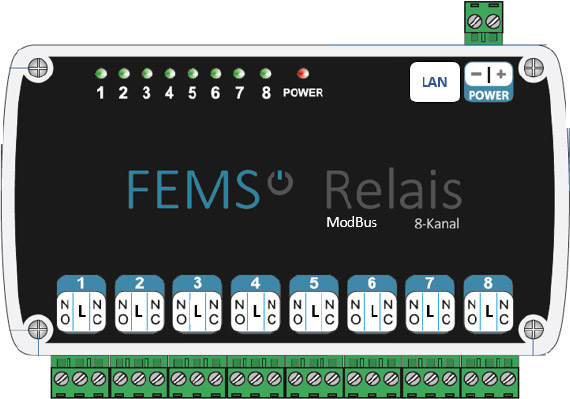The height and width of the screenshot is (399, 570).
Task: Click the NO contact of relay 6
Action: pyautogui.click(x=356, y=312)
